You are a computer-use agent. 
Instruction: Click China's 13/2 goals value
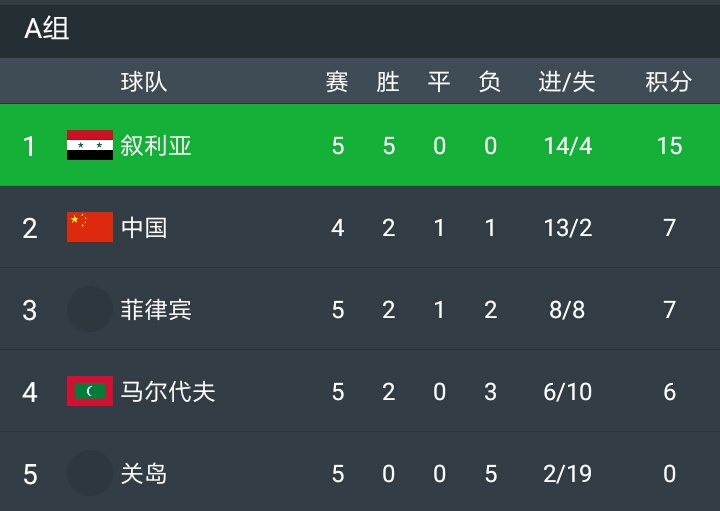point(567,228)
